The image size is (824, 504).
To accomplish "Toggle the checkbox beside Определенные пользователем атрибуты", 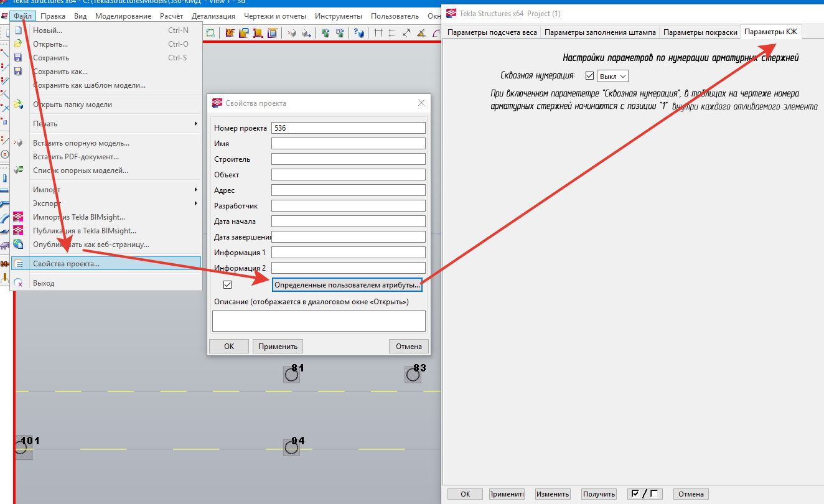I will click(x=227, y=285).
